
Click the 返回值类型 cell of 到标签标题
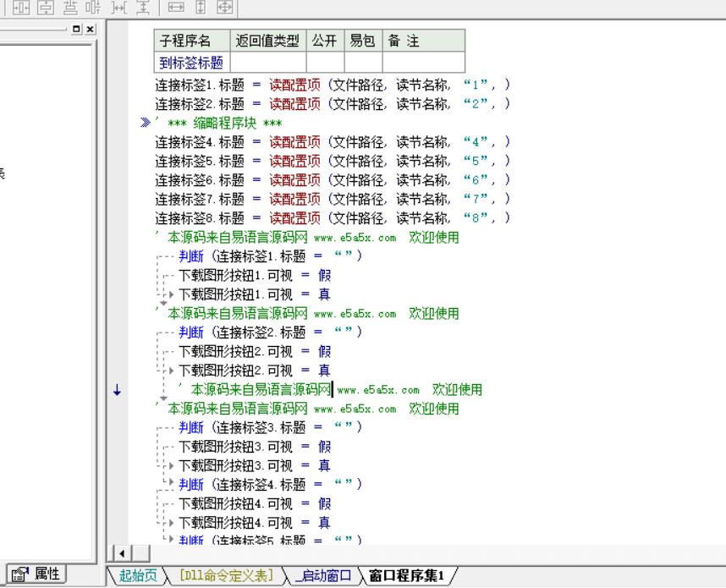(x=268, y=62)
